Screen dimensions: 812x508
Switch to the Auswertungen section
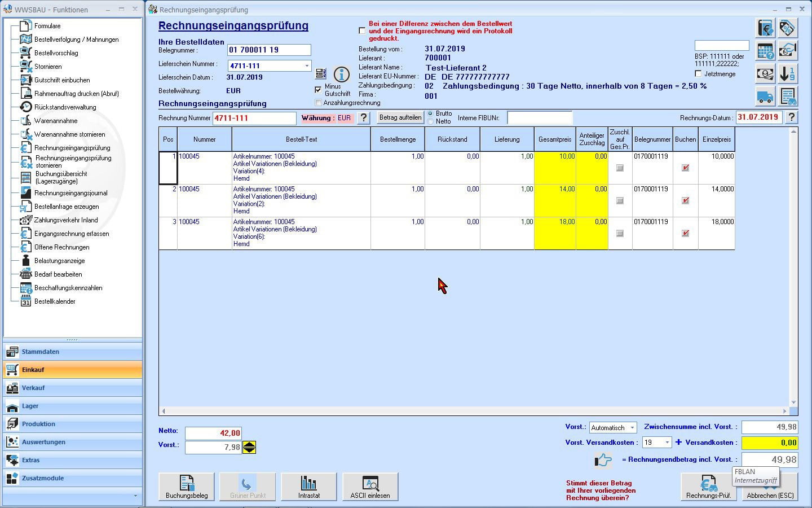point(73,442)
